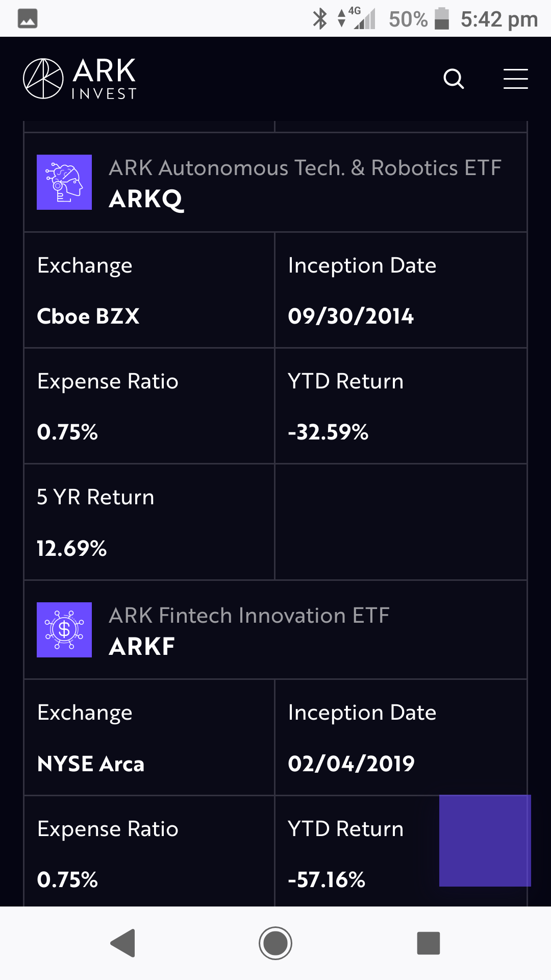Tap the ARKF ticker symbol
Screen dimensions: 551x980
[142, 647]
